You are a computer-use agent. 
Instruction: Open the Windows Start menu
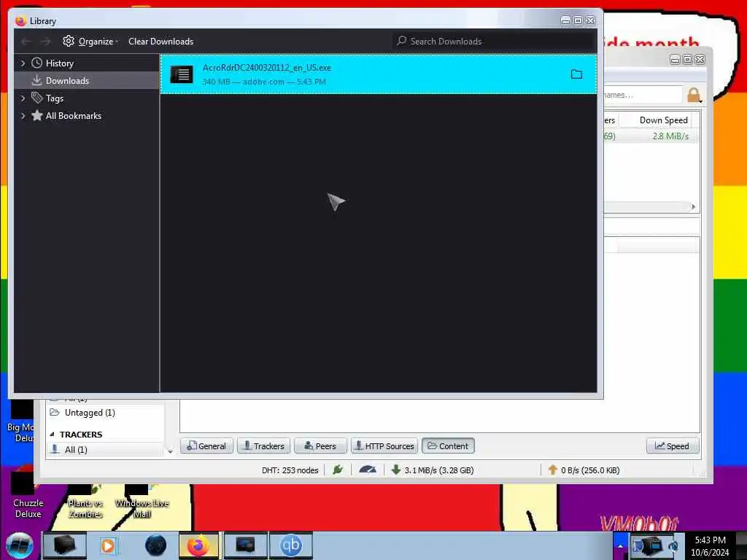[x=20, y=545]
